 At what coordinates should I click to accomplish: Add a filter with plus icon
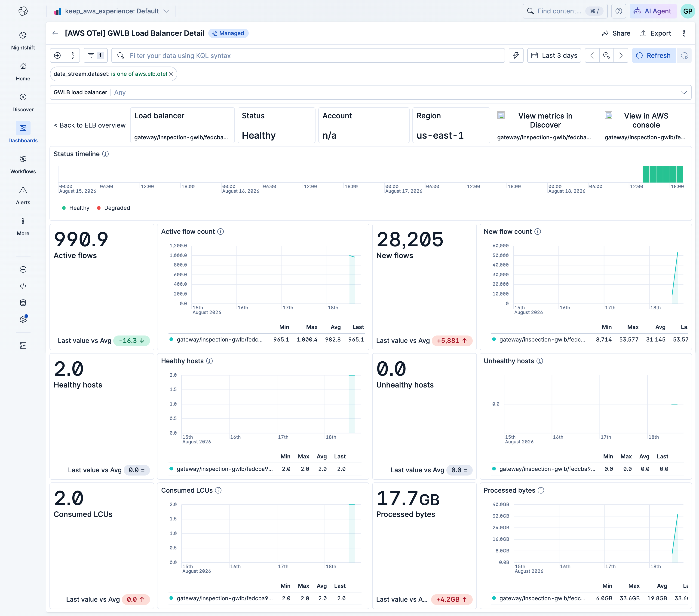pos(58,55)
